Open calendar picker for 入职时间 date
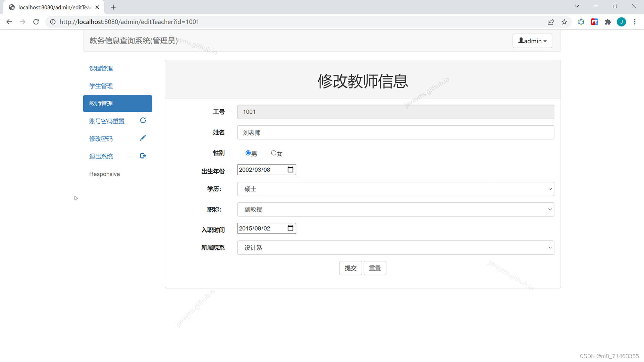 pyautogui.click(x=290, y=228)
